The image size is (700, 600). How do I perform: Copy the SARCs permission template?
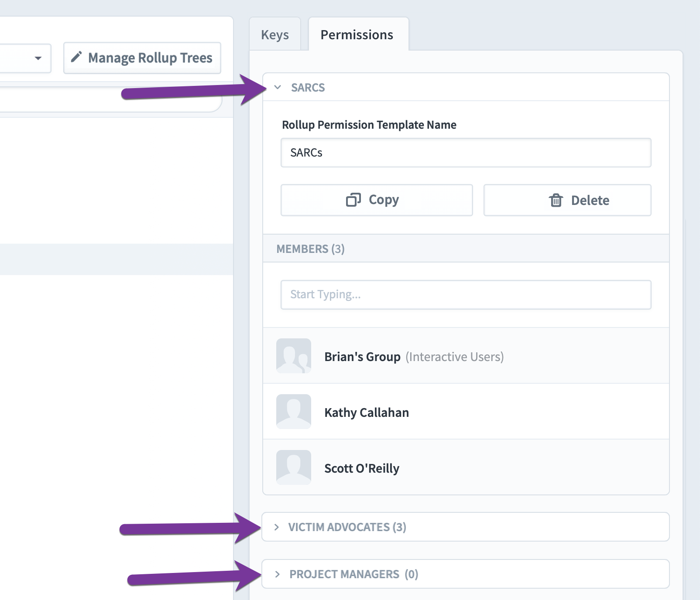(x=377, y=200)
